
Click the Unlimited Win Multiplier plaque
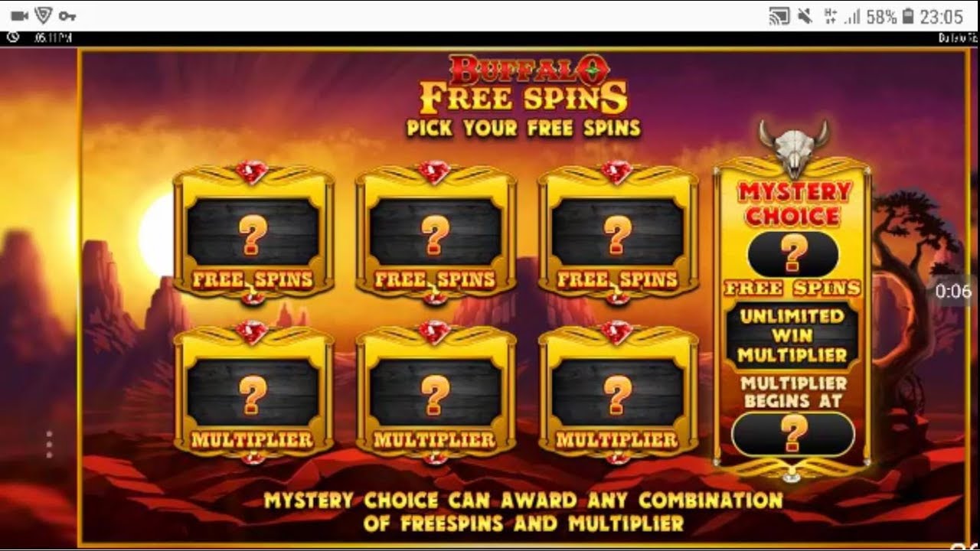point(793,336)
